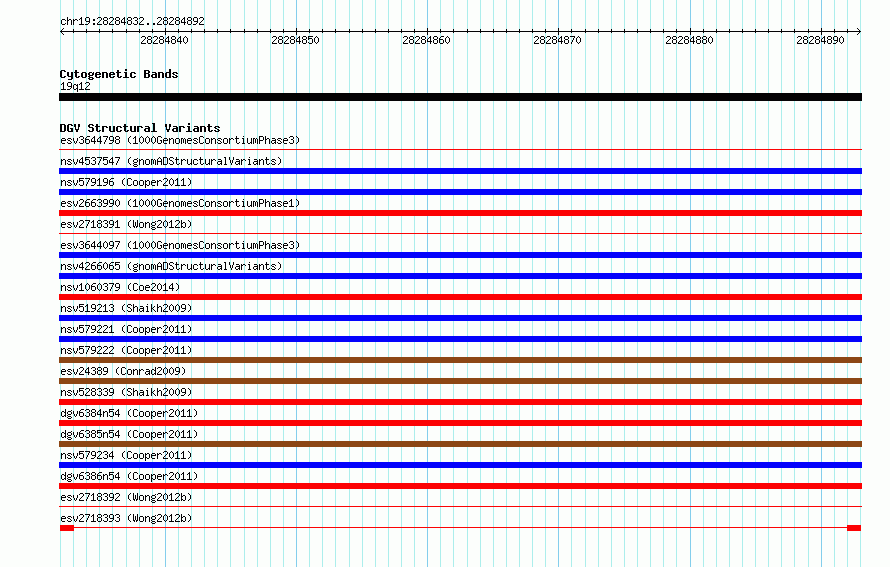
Task: Click the DGV Structural Variants track heading
Action: (x=140, y=128)
